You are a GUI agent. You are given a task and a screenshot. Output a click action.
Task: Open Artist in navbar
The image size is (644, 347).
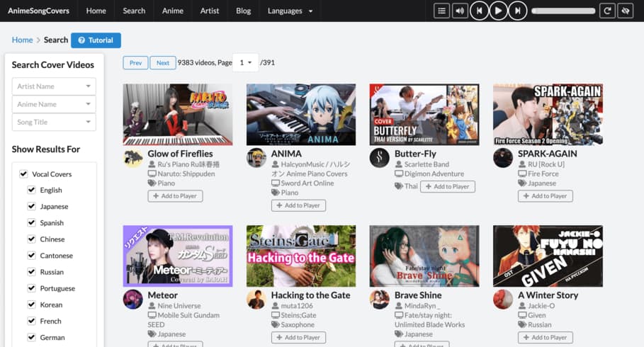tap(210, 11)
